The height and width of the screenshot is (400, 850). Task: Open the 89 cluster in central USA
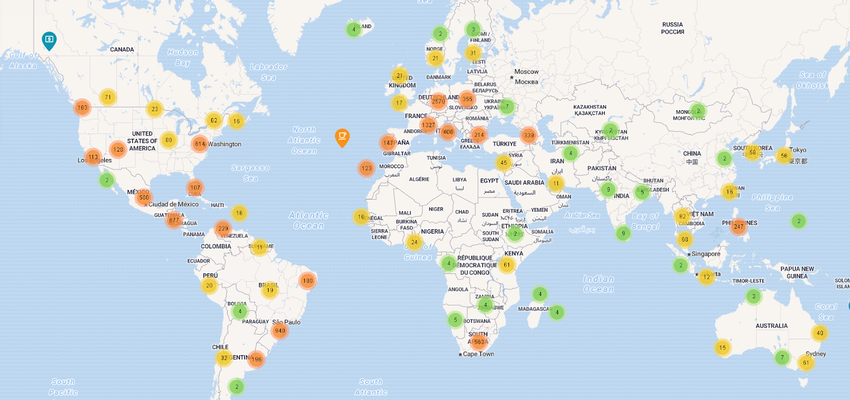(x=169, y=140)
